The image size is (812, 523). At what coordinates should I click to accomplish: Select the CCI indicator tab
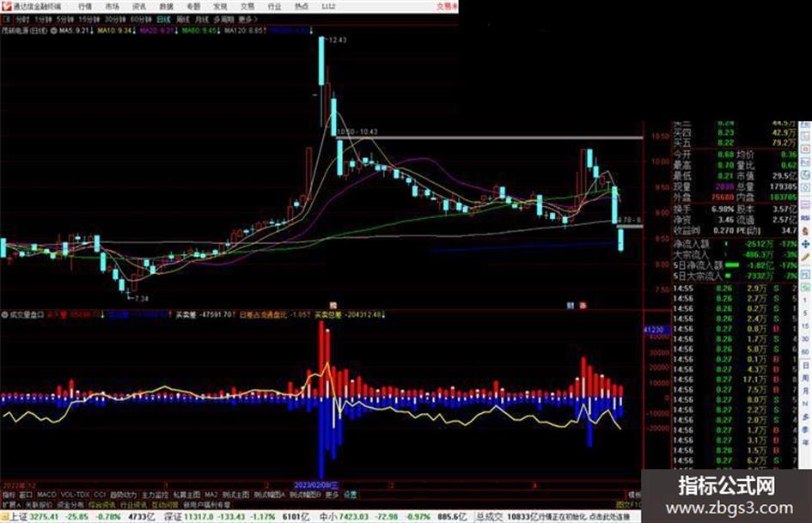100,495
